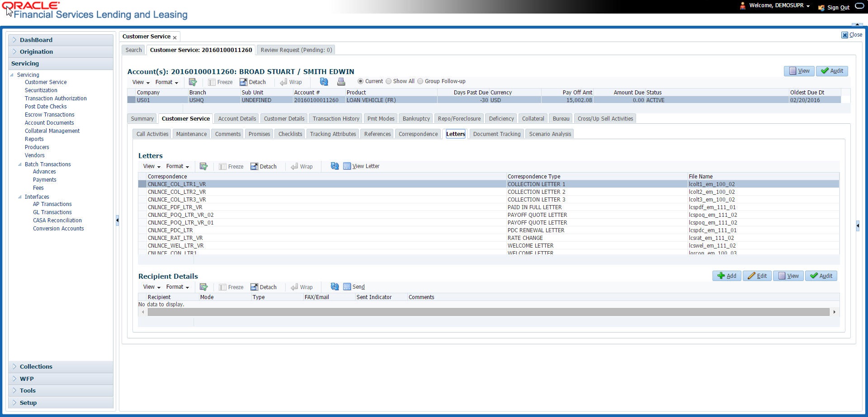The image size is (868, 417).
Task: Click the Search tab
Action: [x=133, y=50]
